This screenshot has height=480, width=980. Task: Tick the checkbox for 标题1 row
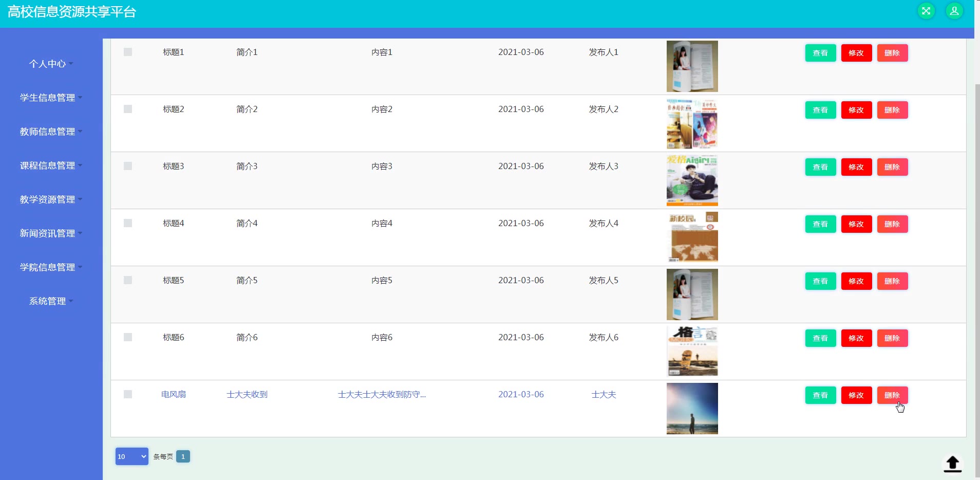tap(128, 52)
